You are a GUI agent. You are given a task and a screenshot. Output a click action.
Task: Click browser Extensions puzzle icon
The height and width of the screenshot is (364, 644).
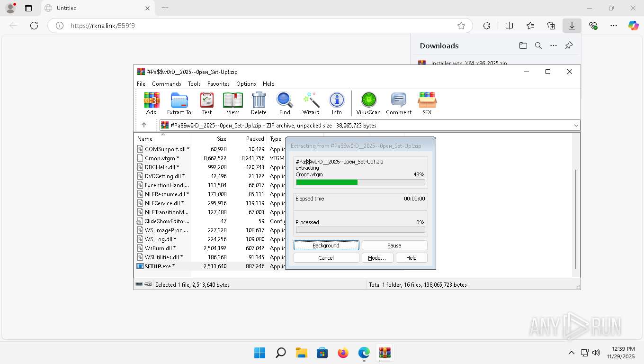pos(486,26)
